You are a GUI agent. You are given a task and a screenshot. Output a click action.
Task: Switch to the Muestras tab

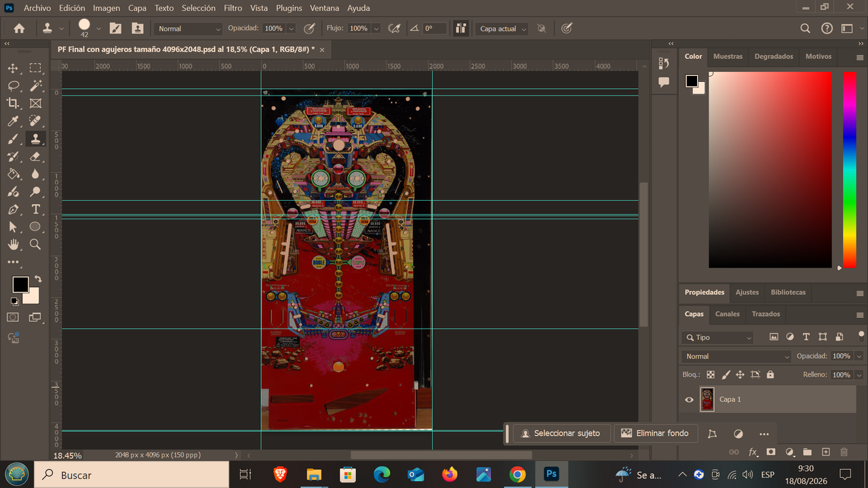(728, 56)
